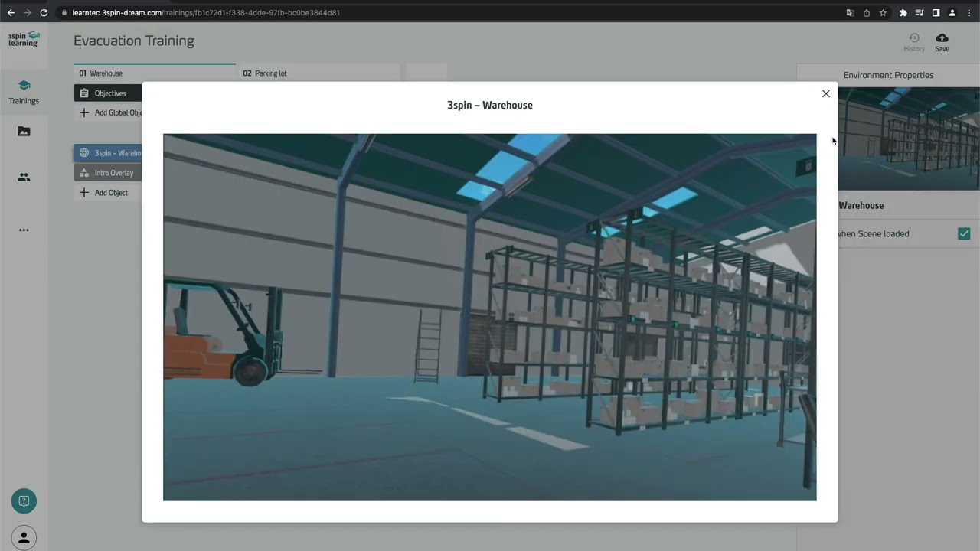Click the 3spin learning logo
The image size is (980, 551).
pos(24,39)
